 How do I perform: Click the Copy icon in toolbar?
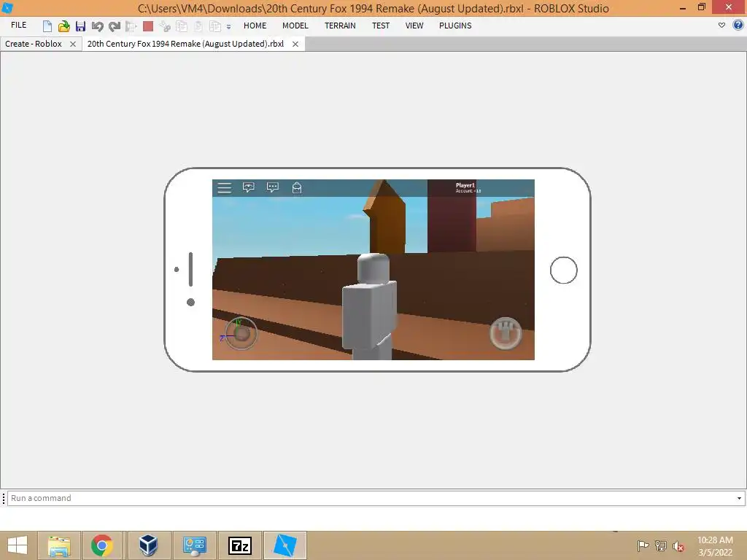click(x=182, y=26)
